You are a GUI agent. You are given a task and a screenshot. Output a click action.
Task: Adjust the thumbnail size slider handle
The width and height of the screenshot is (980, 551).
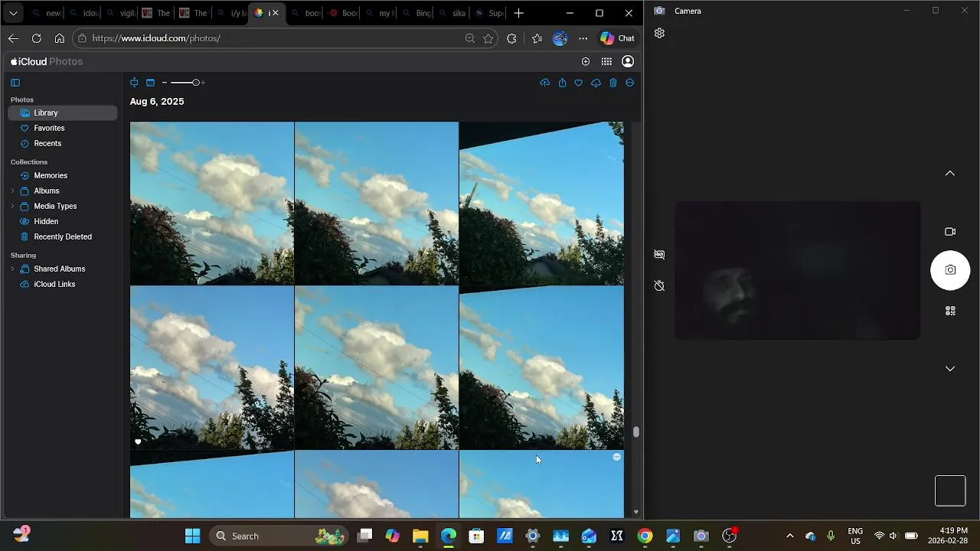[196, 83]
